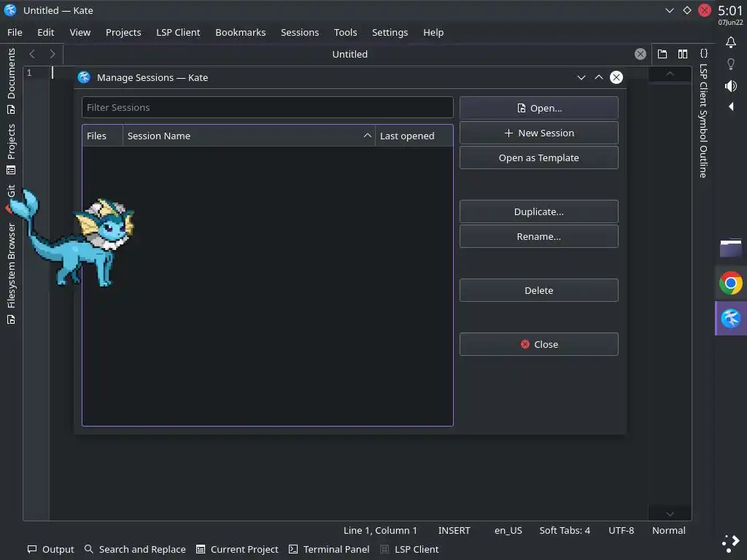Open the Filesystem Browser side panel
Image resolution: width=747 pixels, height=560 pixels.
[x=11, y=273]
